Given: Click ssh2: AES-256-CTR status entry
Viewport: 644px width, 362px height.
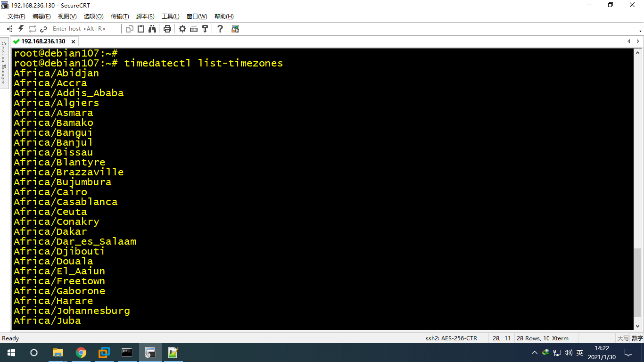Looking at the screenshot, I should click(451, 338).
